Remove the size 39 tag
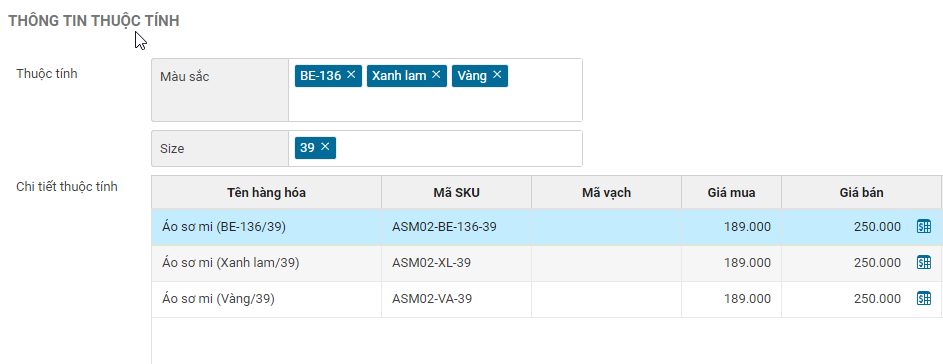Image resolution: width=943 pixels, height=364 pixels. (x=325, y=147)
